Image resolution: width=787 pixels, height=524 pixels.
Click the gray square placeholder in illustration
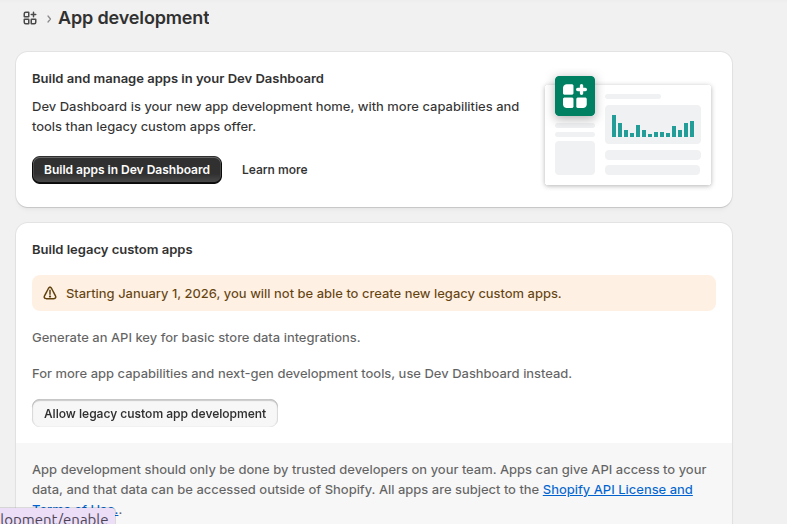coord(575,158)
